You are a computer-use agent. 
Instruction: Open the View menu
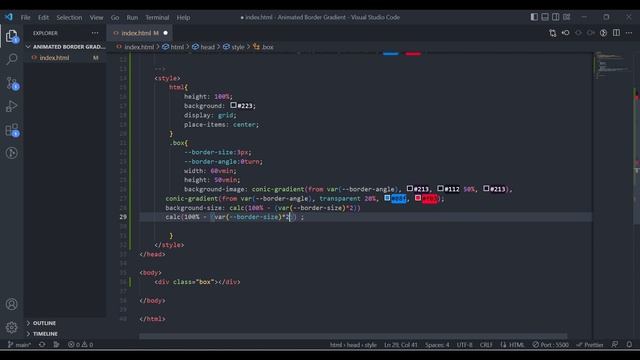[96, 17]
